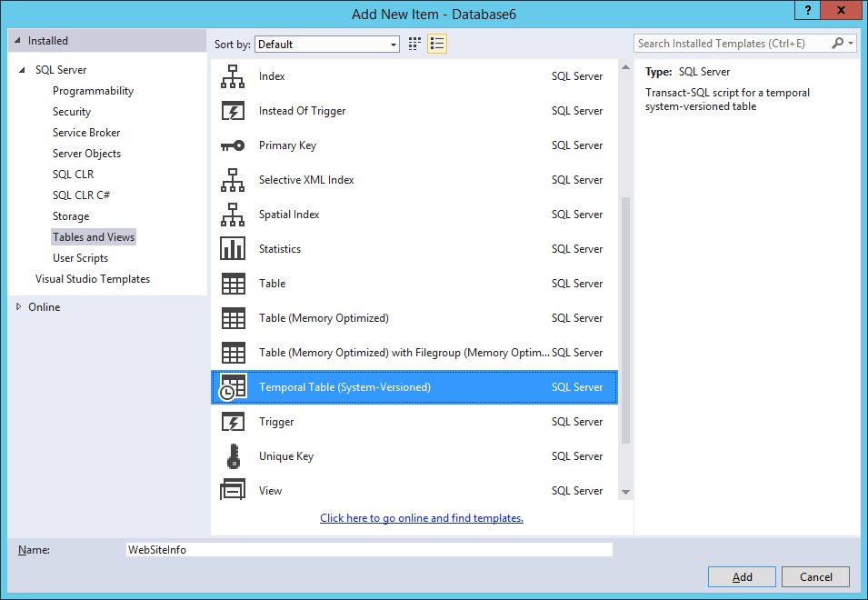The height and width of the screenshot is (600, 868).
Task: Collapse the SQL Server tree node
Action: (23, 70)
